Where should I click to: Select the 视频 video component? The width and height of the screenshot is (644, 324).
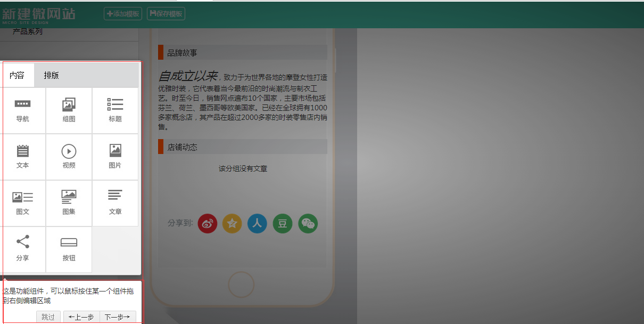[69, 157]
